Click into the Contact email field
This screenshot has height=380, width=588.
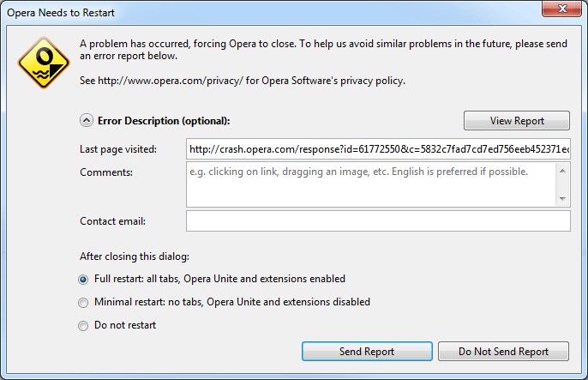pyautogui.click(x=377, y=221)
